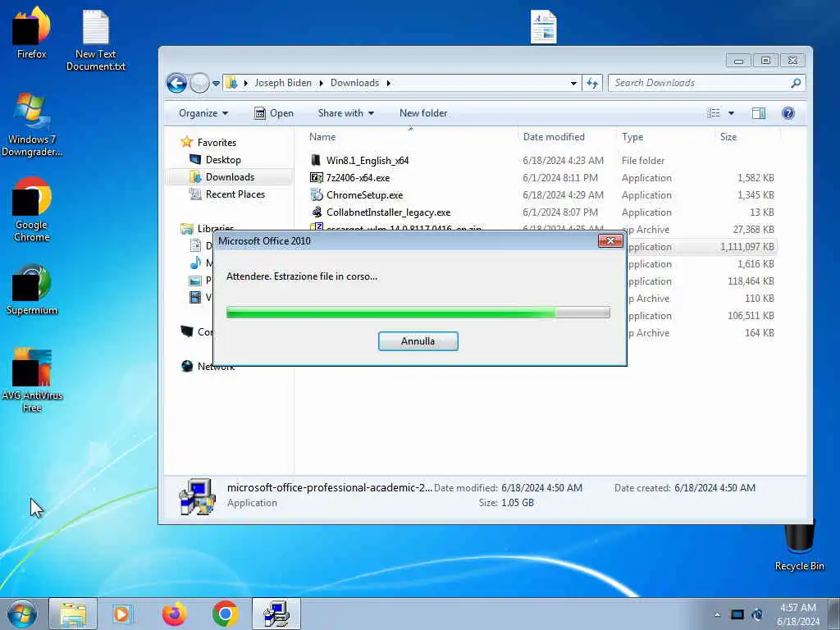Click the Windows Start orb
840x630 pixels.
(22, 614)
